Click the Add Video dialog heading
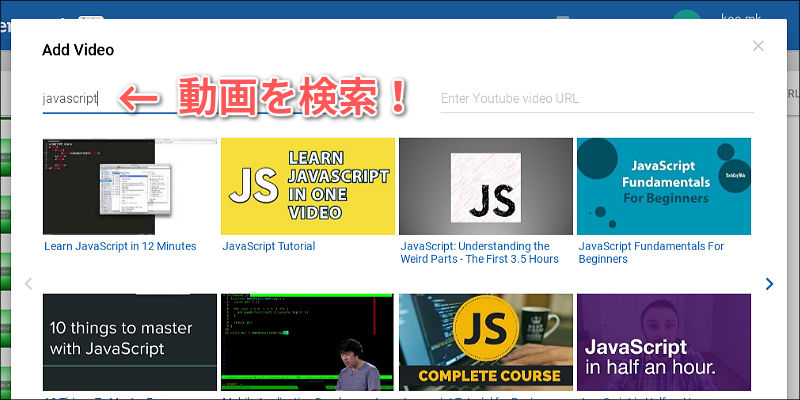This screenshot has height=400, width=800. click(78, 50)
